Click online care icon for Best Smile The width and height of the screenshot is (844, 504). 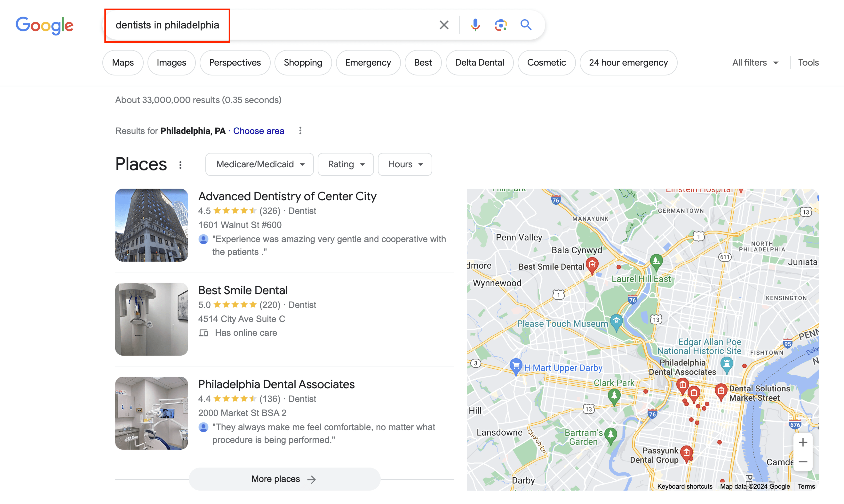click(x=203, y=333)
